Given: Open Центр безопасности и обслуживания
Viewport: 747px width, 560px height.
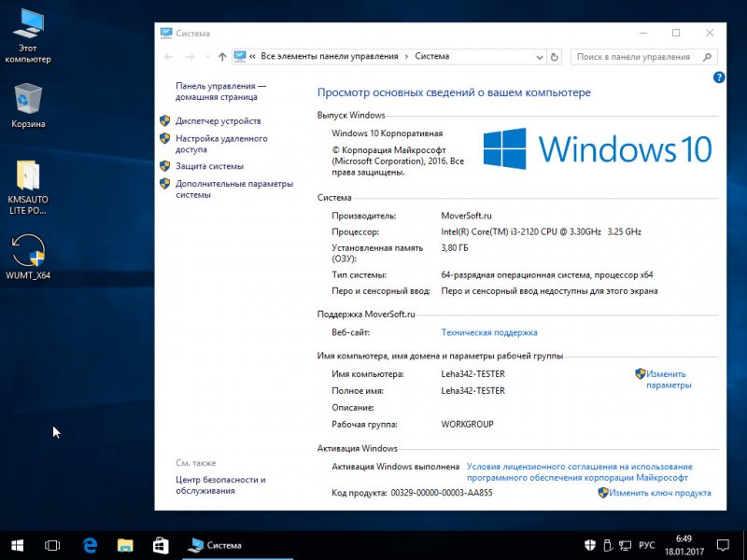Looking at the screenshot, I should [x=220, y=485].
